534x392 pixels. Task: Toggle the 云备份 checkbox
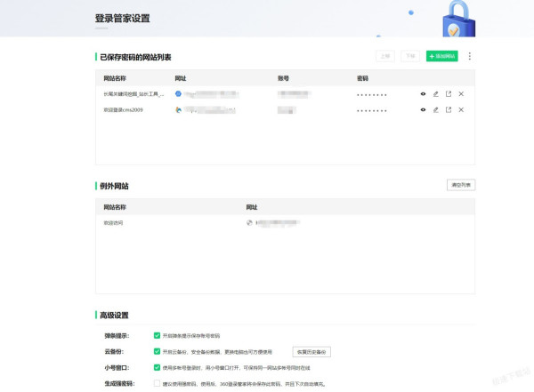click(x=157, y=351)
